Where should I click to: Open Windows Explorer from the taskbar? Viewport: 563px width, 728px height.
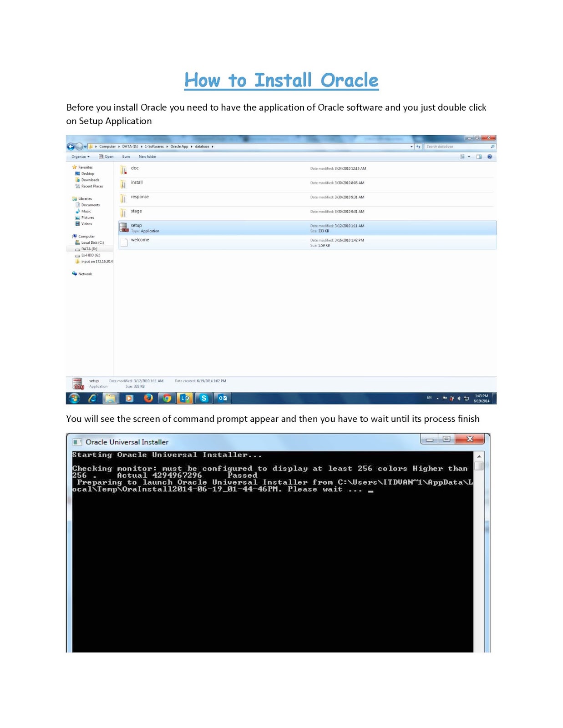coord(111,398)
